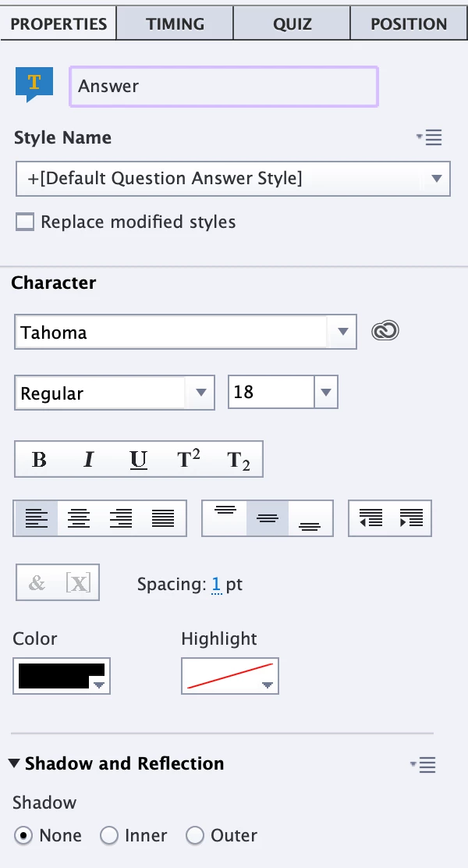This screenshot has width=468, height=868.
Task: Apply Superscript formatting
Action: coord(188,460)
